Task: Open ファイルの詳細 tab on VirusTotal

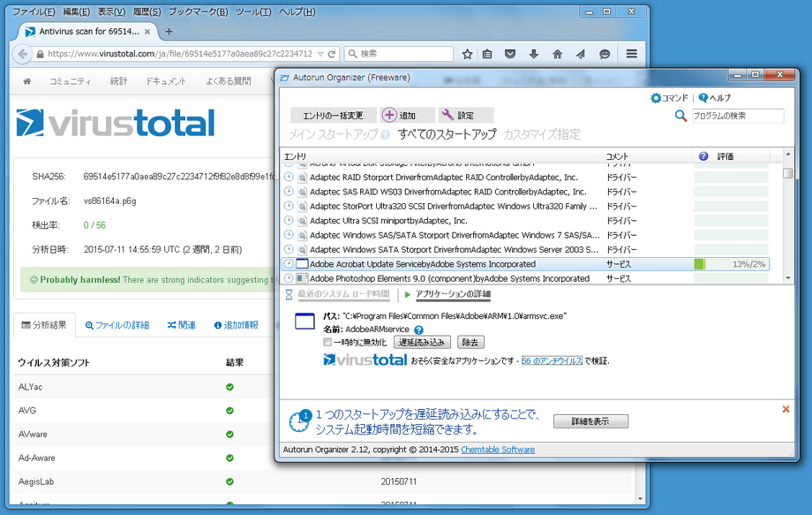Action: click(x=117, y=325)
